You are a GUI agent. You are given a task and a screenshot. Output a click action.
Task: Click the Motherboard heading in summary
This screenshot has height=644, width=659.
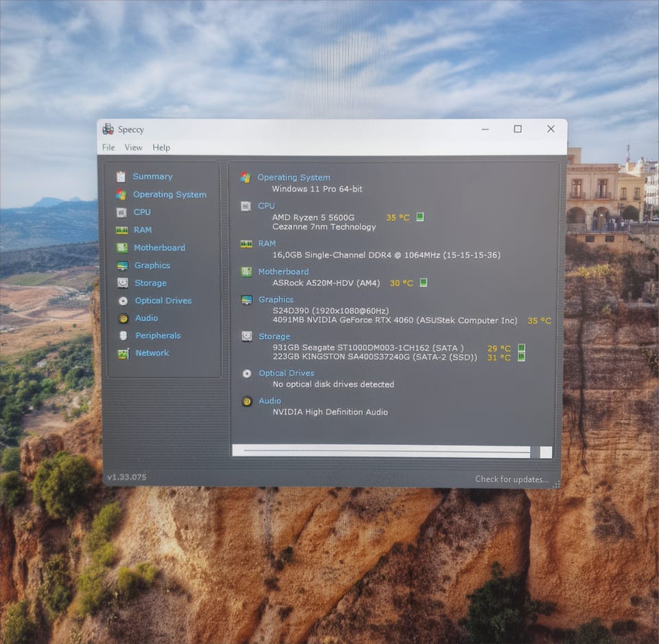[284, 272]
